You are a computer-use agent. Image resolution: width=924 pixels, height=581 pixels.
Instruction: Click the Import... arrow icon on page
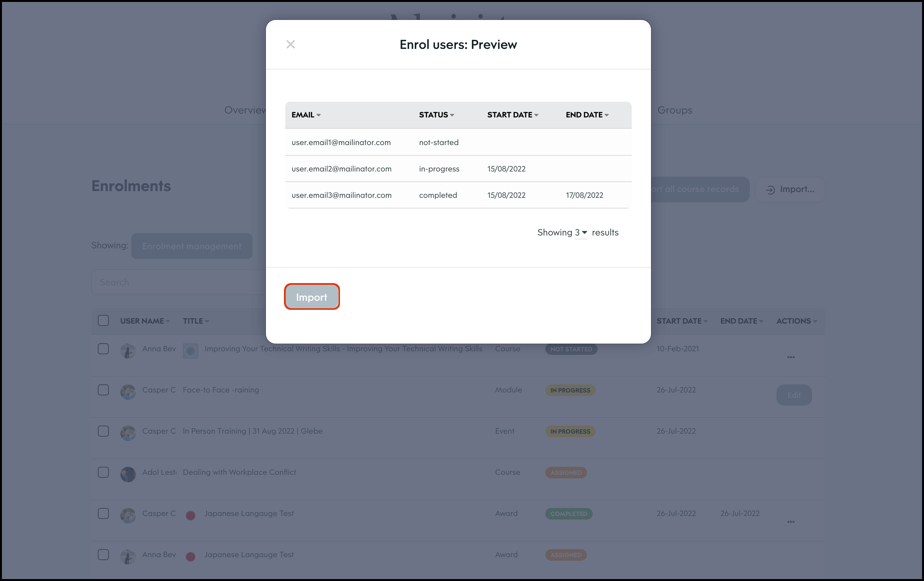[x=770, y=190]
